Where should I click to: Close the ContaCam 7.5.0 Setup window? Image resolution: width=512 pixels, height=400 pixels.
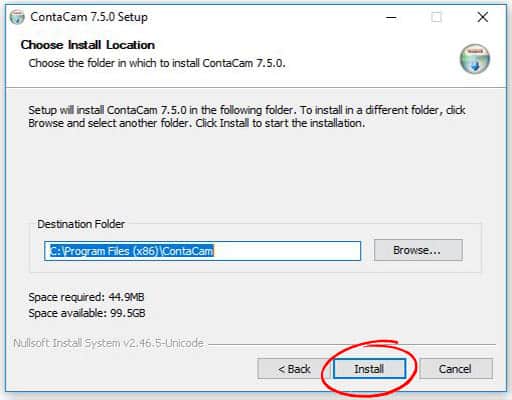[482, 17]
